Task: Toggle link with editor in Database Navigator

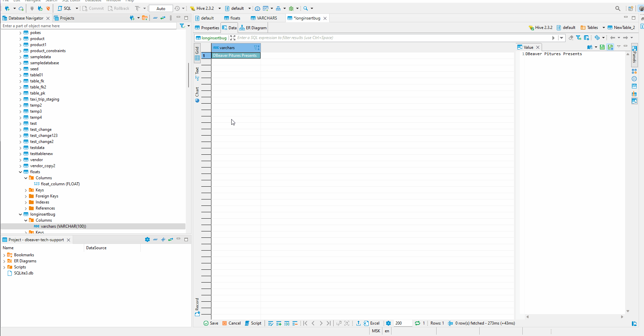Action: pos(163,18)
